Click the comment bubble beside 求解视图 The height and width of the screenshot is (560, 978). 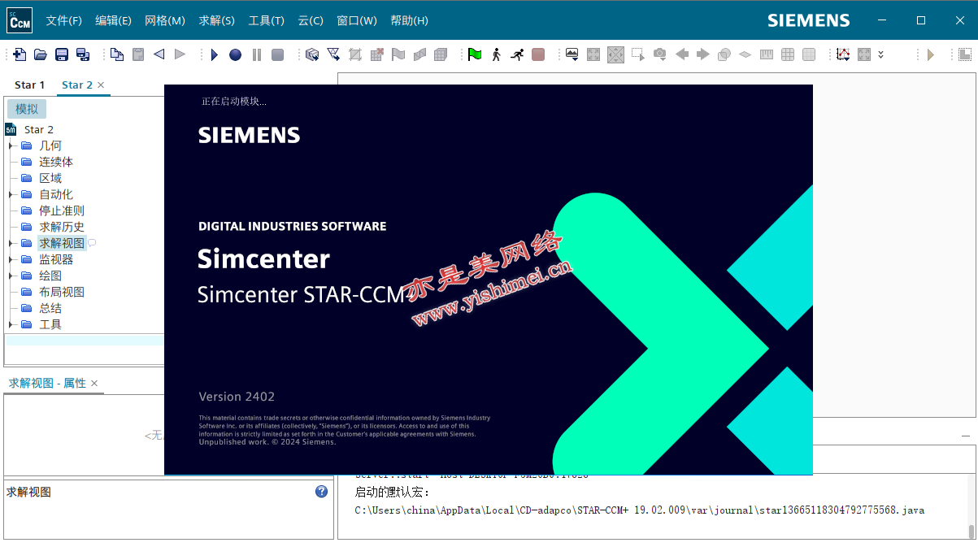92,243
